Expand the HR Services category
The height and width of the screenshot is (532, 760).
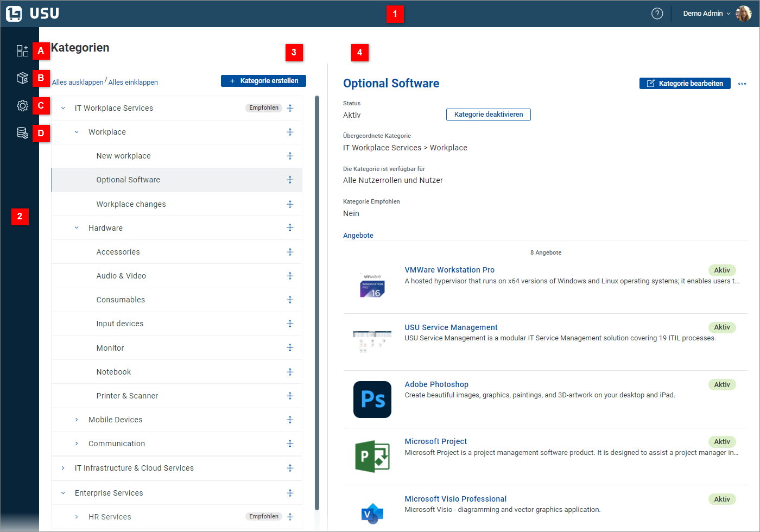coord(76,516)
